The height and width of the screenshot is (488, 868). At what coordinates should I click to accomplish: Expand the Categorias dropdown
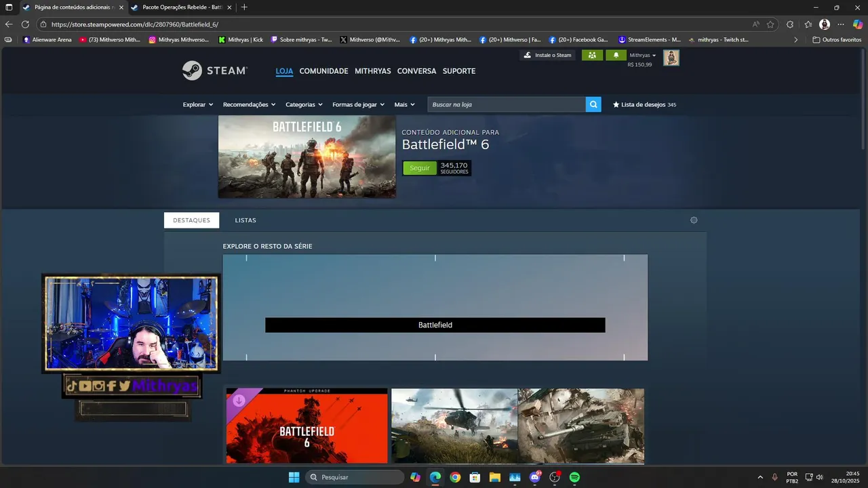(303, 104)
